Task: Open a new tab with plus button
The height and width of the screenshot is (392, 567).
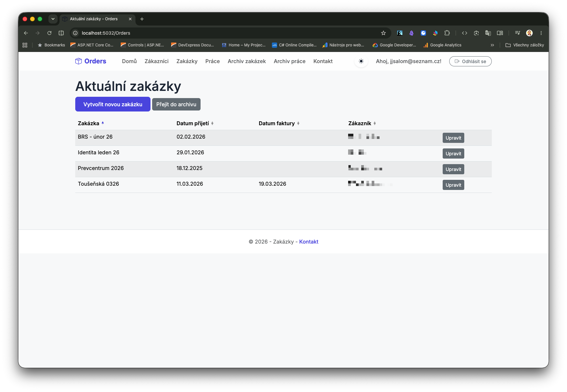Action: (142, 19)
